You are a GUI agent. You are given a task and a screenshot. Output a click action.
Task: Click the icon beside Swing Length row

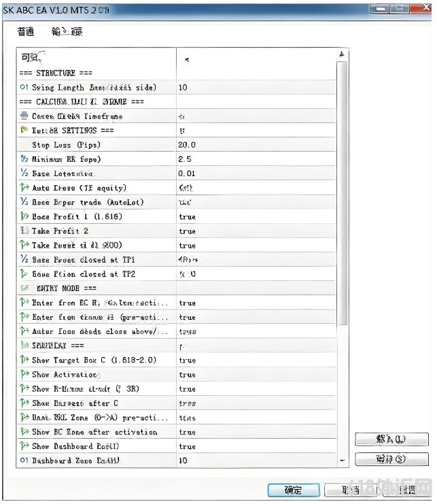[x=24, y=87]
